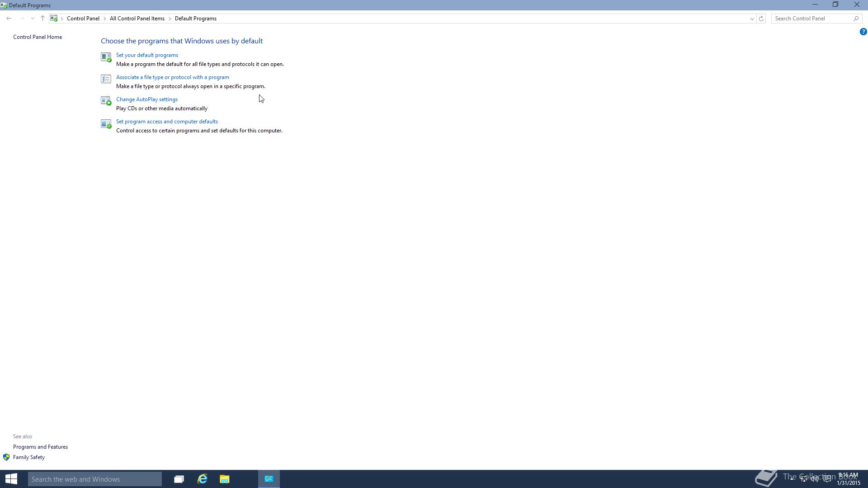This screenshot has height=488, width=868.
Task: Open Task View from the taskbar
Action: pos(179,479)
